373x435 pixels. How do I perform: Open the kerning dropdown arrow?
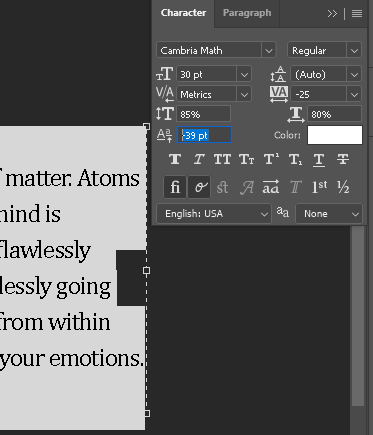pyautogui.click(x=244, y=94)
